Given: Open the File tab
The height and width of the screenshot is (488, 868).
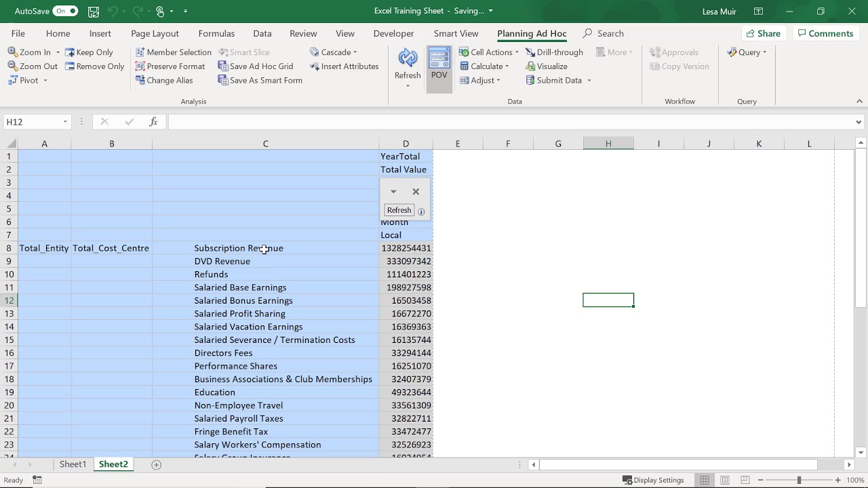Looking at the screenshot, I should click(x=18, y=33).
